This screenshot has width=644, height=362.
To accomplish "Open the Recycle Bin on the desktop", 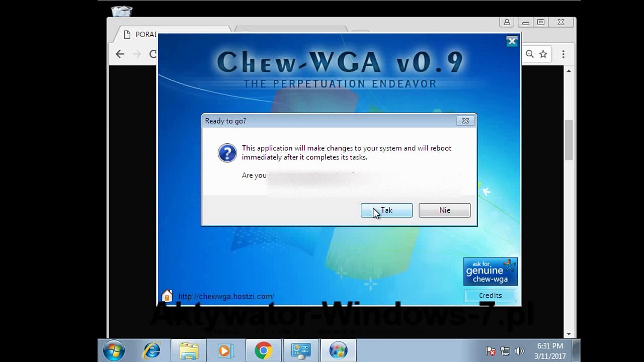I will 121,11.
